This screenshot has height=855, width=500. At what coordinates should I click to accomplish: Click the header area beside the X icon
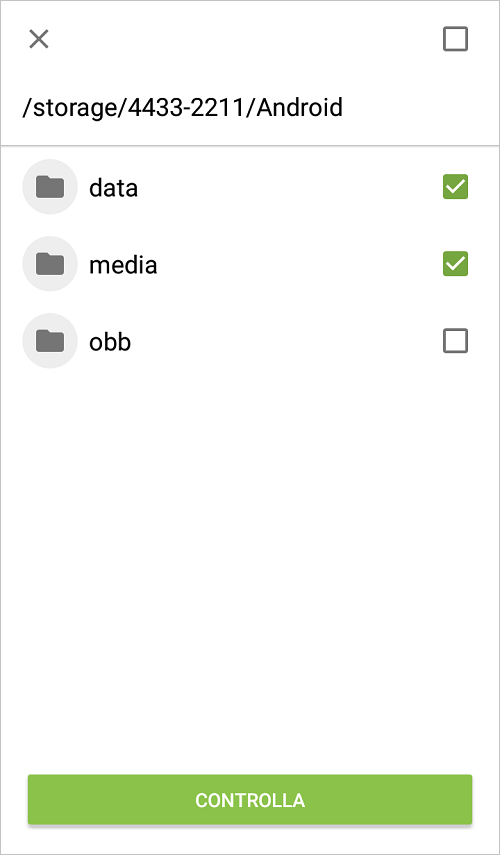(245, 39)
